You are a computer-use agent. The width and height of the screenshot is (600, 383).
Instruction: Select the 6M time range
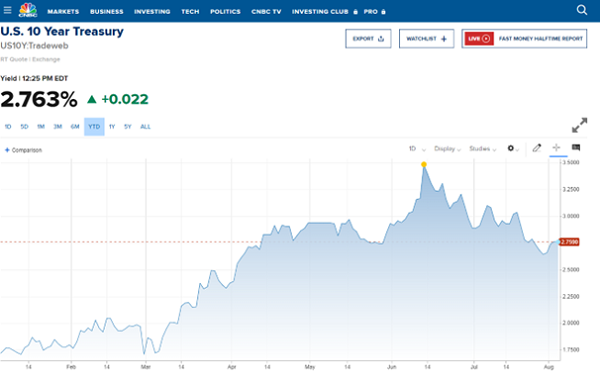pyautogui.click(x=75, y=127)
